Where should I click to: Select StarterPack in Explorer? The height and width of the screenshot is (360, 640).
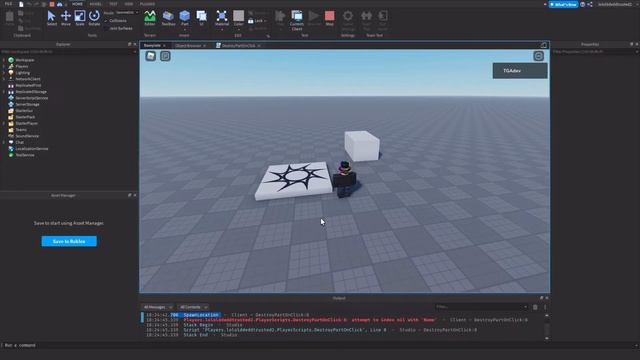[x=25, y=117]
